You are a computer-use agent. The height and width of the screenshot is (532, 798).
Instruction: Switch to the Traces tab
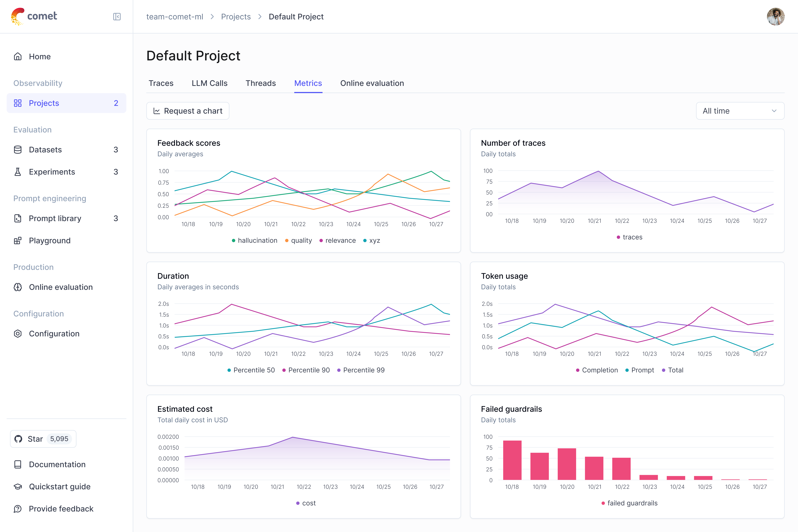161,83
